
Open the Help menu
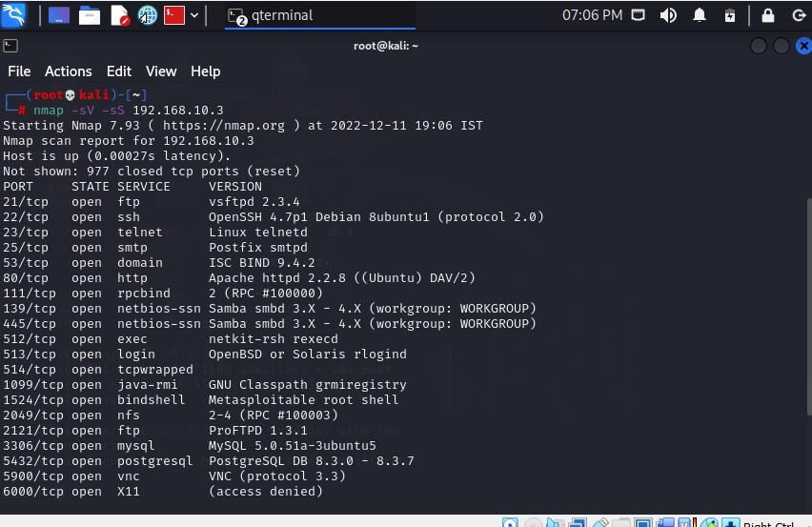(206, 71)
